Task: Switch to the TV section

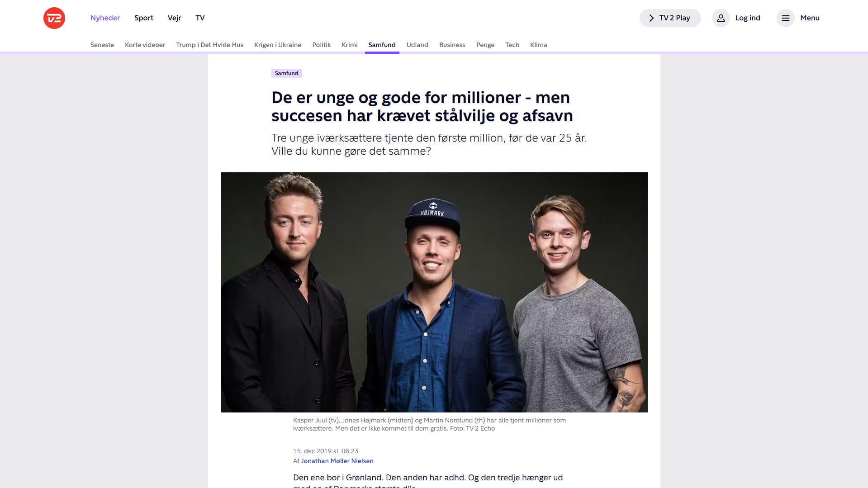Action: 200,18
